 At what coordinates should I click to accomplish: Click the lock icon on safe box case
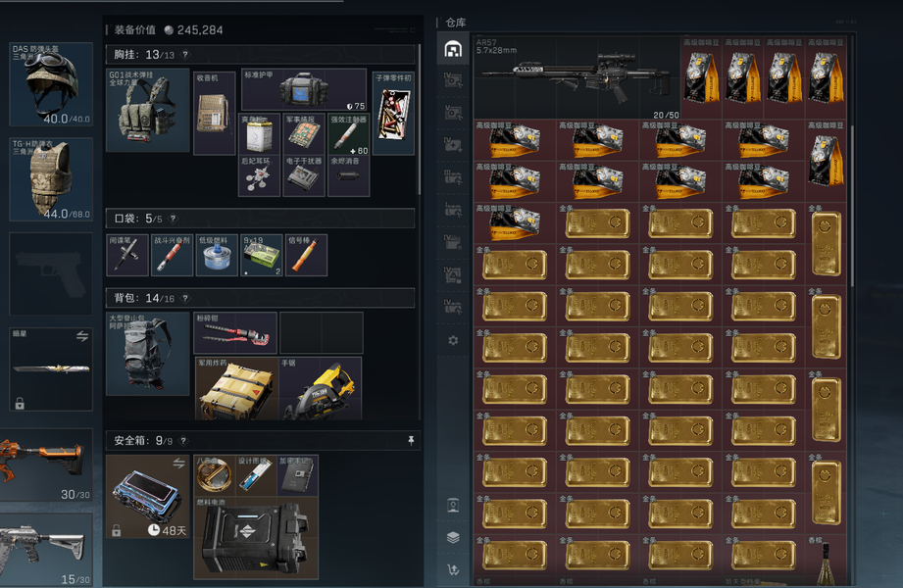coord(117,530)
